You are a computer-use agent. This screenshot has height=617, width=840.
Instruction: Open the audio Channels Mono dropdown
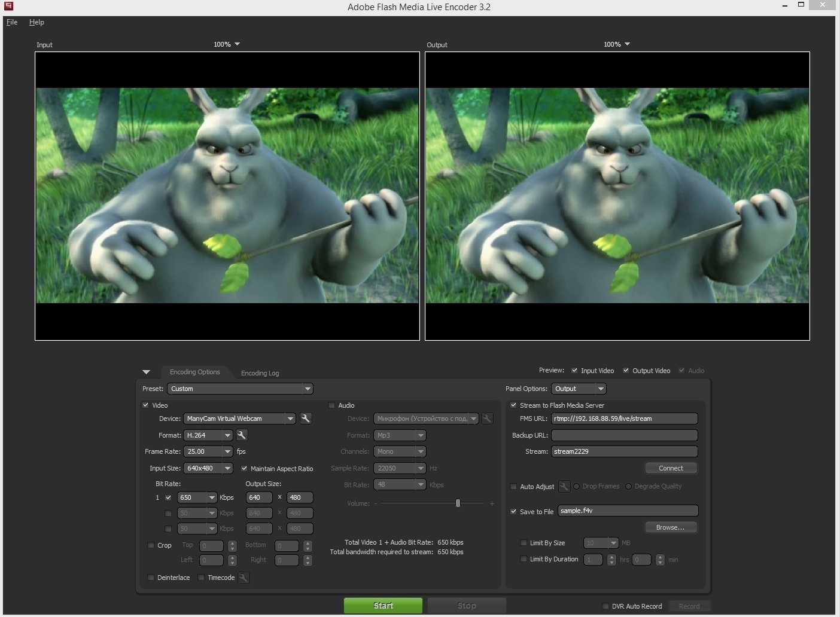pos(400,451)
